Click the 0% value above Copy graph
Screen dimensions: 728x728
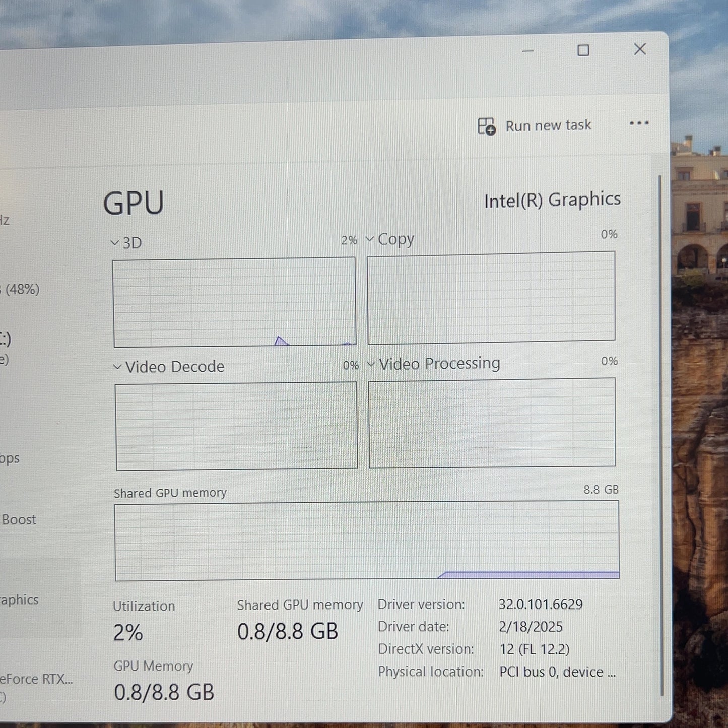609,234
